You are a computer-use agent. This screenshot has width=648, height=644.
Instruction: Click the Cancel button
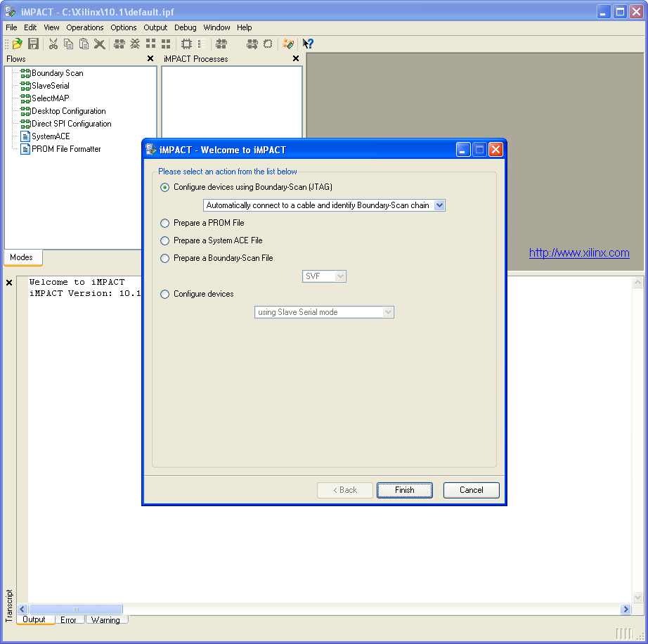coord(472,490)
